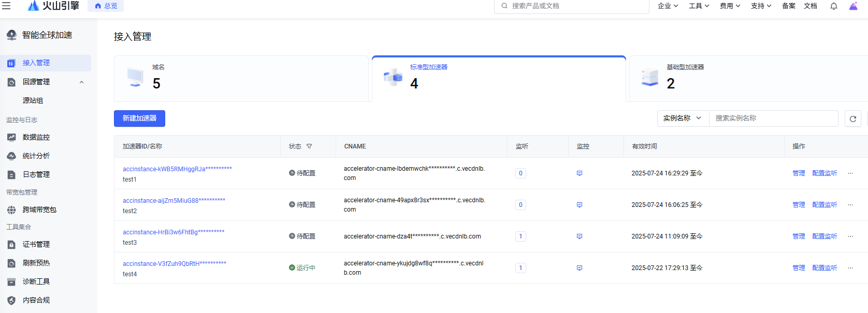Screen dimensions: 868x313
Task: Open the notification bell icon
Action: [x=834, y=6]
